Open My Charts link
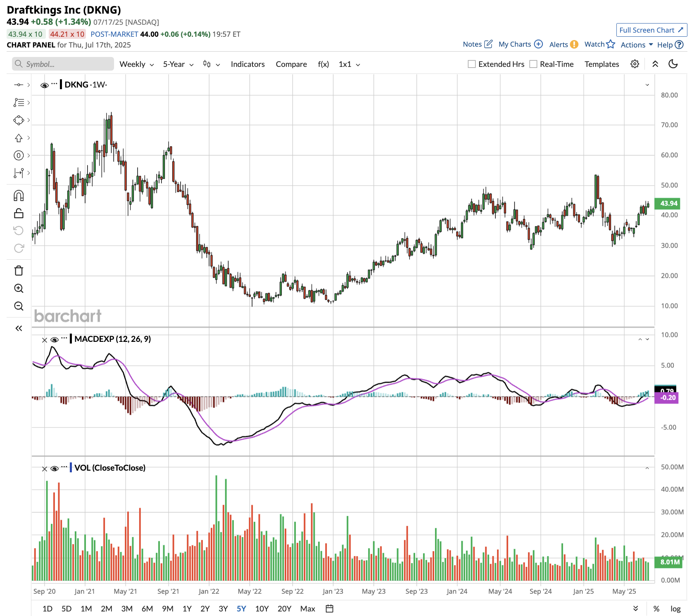Viewport: 699px width, 616px height. [521, 44]
